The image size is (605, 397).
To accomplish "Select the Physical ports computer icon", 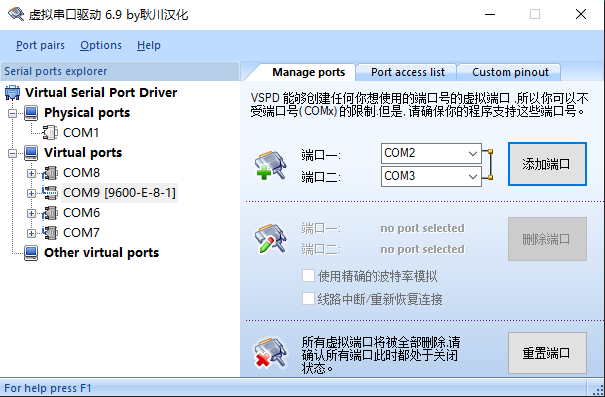I will [x=31, y=113].
